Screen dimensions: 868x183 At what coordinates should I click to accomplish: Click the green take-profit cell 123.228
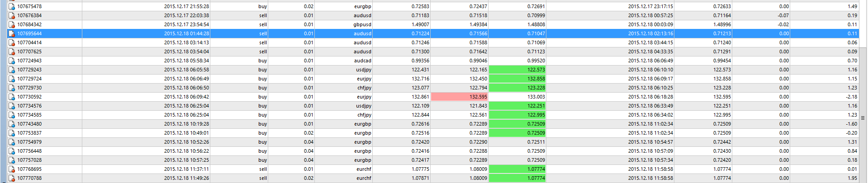click(517, 88)
